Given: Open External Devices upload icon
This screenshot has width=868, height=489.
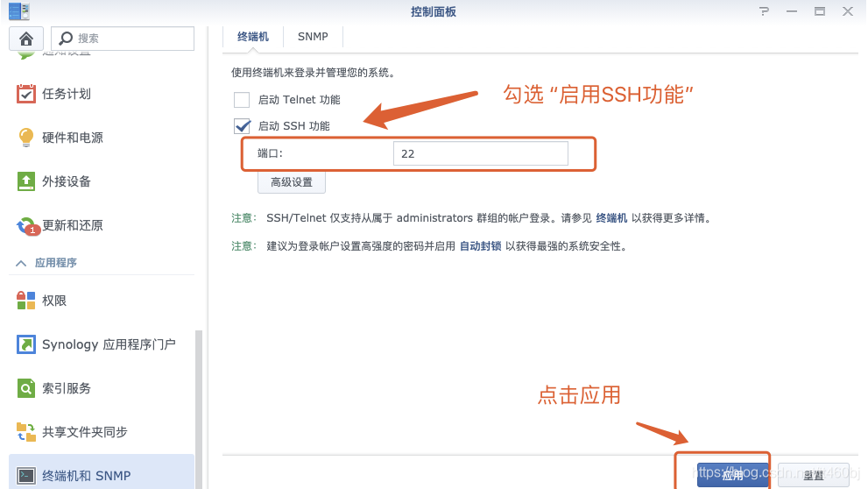Looking at the screenshot, I should coord(26,181).
